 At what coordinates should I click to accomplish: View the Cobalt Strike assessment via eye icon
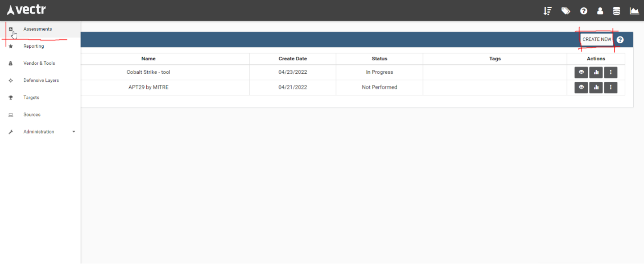tap(581, 72)
